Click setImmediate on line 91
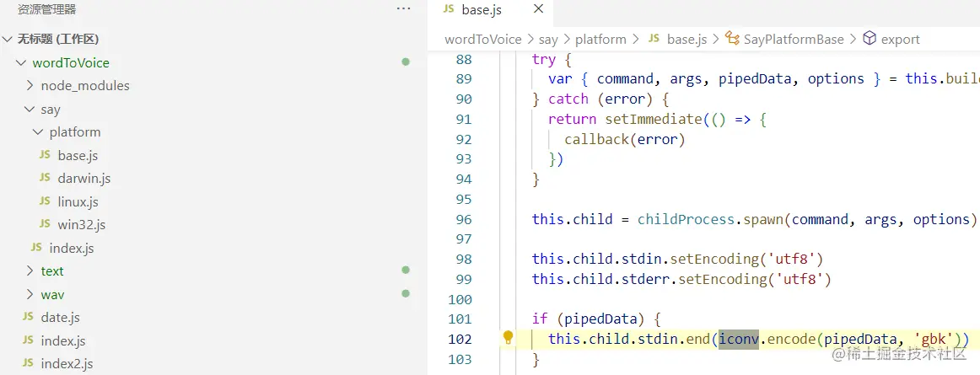980x375 pixels. click(x=653, y=119)
